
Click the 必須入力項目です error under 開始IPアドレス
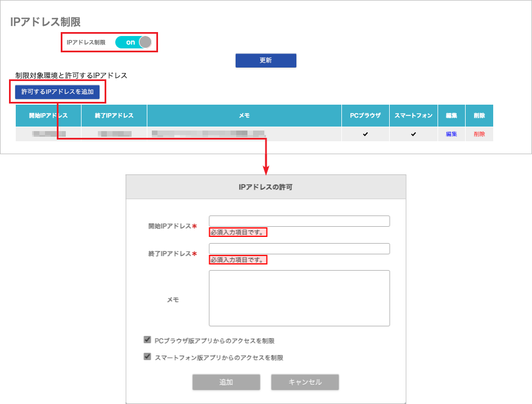(238, 232)
